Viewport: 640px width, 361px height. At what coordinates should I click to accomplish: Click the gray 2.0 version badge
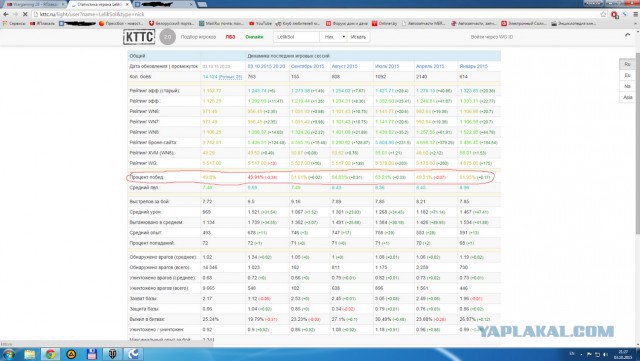click(167, 37)
